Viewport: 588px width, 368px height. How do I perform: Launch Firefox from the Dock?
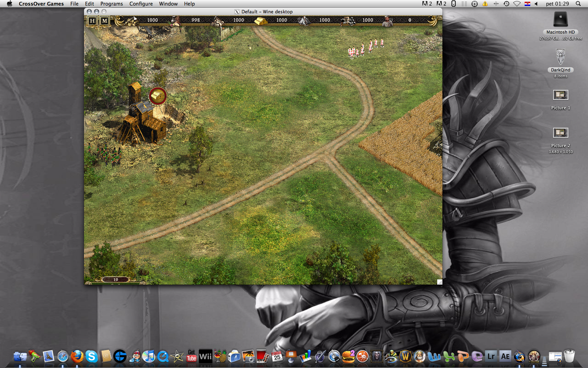[77, 356]
